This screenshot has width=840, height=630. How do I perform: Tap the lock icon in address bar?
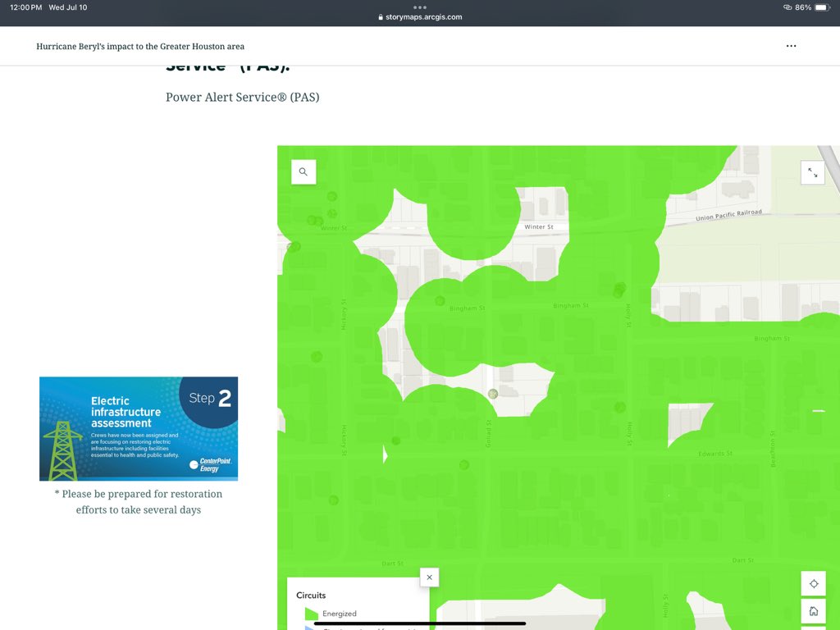tap(381, 17)
